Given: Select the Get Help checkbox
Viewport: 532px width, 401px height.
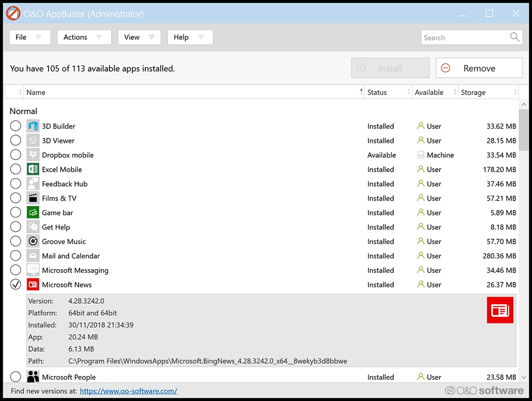Looking at the screenshot, I should click(15, 227).
